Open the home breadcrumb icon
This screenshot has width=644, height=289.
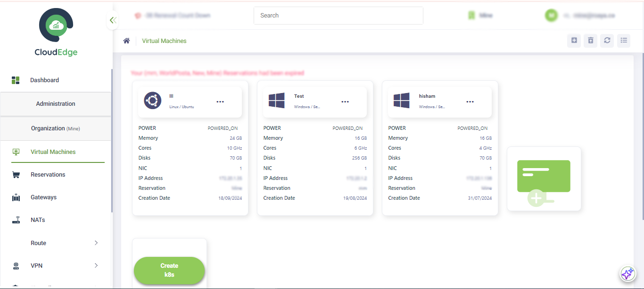click(126, 41)
